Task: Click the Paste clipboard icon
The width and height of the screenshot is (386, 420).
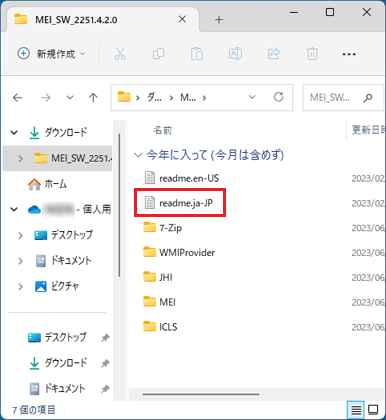Action: tap(197, 54)
